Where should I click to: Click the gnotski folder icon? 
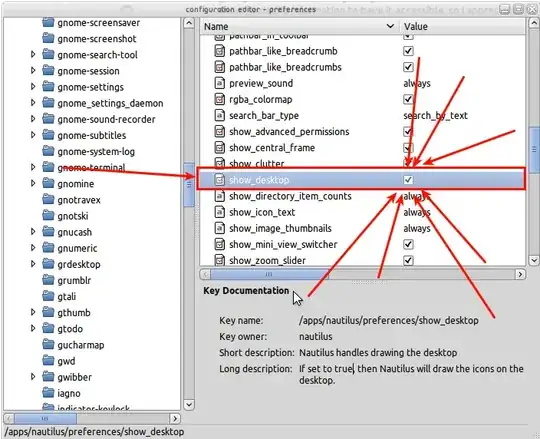48,216
